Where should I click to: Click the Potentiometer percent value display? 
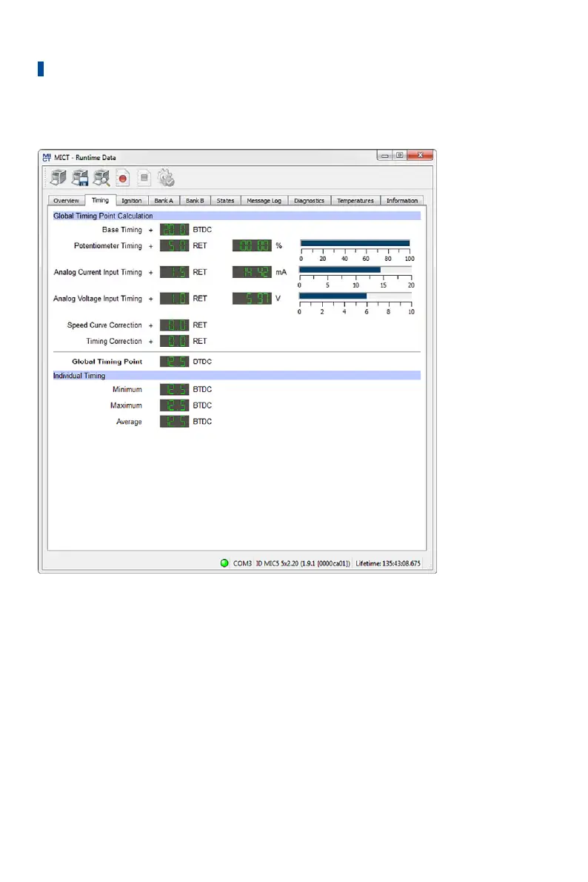[252, 246]
